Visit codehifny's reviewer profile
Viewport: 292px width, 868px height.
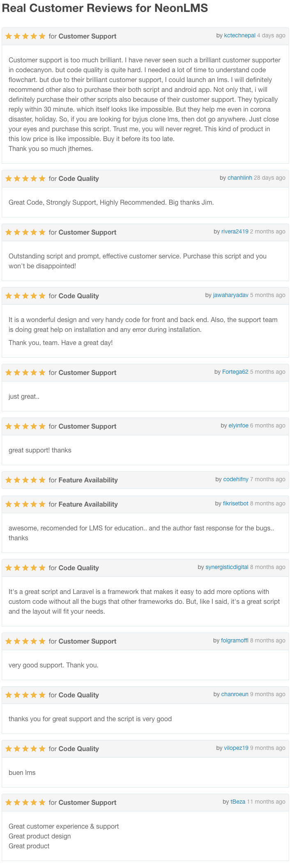pyautogui.click(x=236, y=480)
